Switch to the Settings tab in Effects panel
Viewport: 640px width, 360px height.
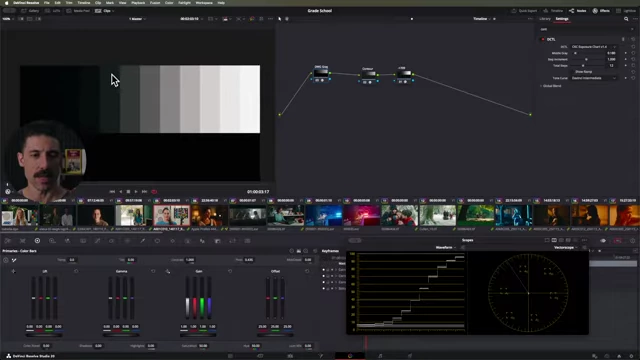562,19
